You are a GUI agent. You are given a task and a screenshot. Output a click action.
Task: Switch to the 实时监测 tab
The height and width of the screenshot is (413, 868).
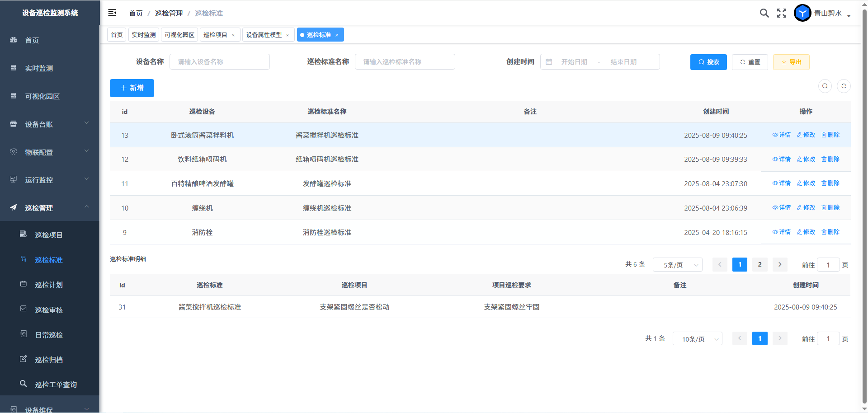(144, 35)
